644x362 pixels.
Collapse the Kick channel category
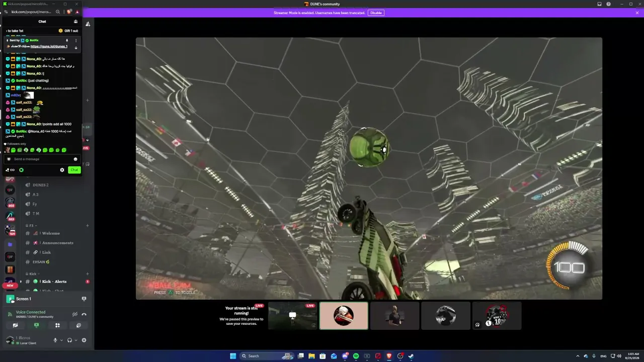[x=32, y=274]
